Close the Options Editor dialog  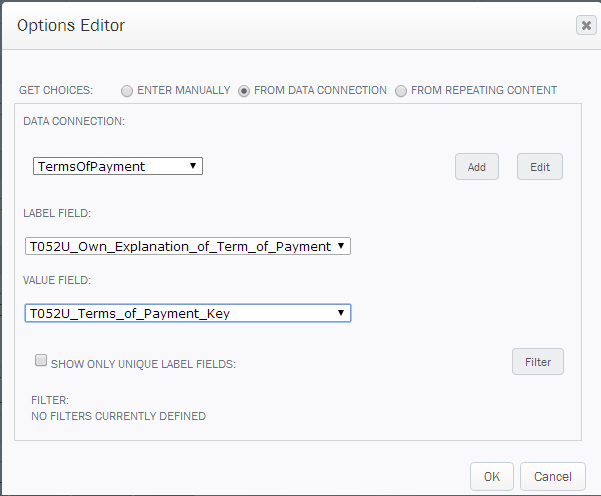[x=586, y=26]
